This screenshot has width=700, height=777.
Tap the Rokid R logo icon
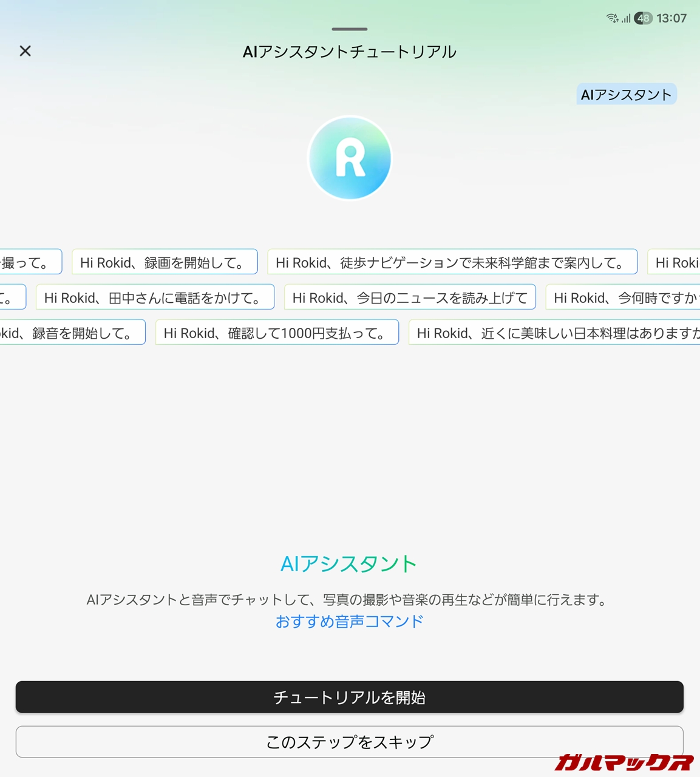tap(350, 158)
